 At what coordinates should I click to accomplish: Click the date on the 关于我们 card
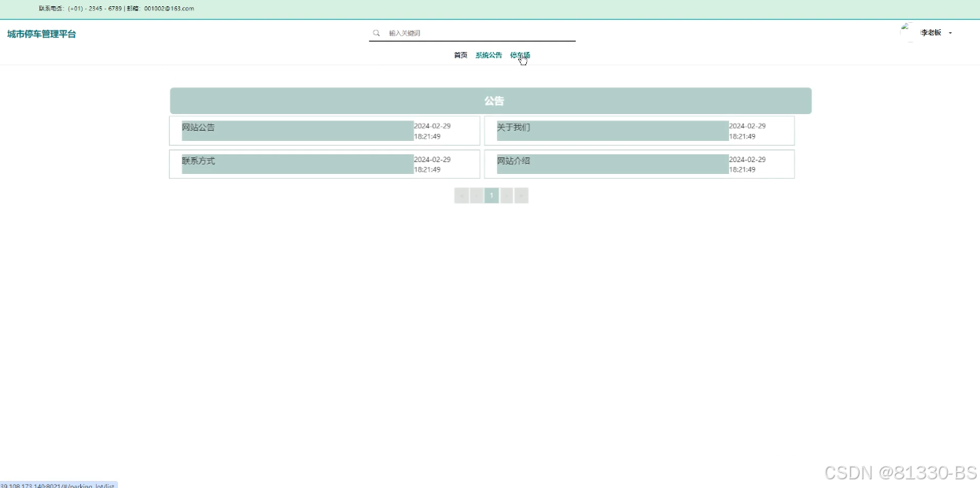(747, 131)
